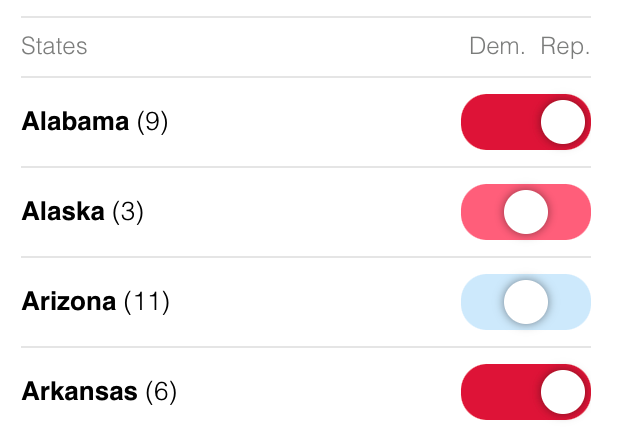Select the Arizona state name
The image size is (622, 435).
(x=69, y=301)
